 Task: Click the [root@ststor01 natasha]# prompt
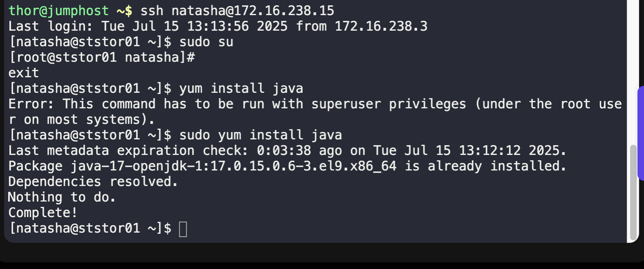pos(101,57)
